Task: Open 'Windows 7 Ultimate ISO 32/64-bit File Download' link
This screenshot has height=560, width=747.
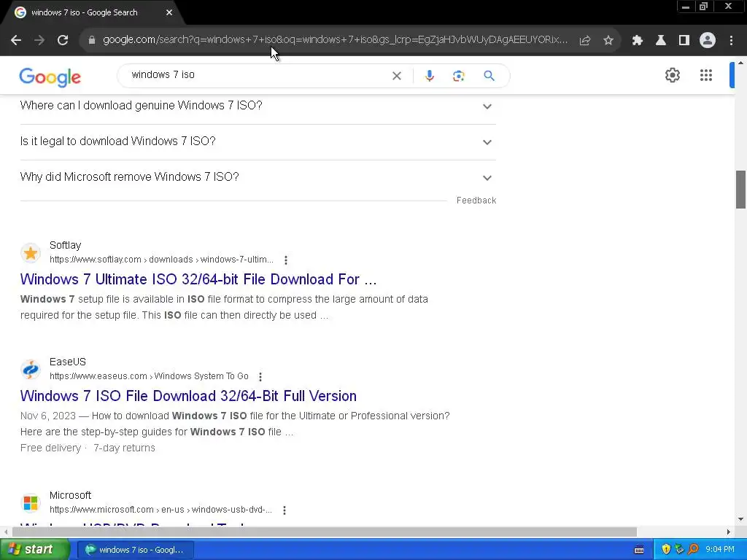Action: (x=198, y=279)
